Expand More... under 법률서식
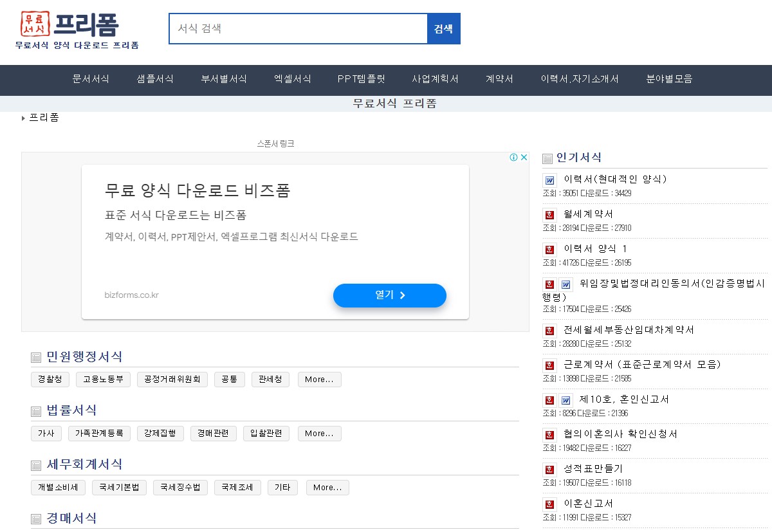Viewport: 772px width, 532px height. pyautogui.click(x=320, y=434)
